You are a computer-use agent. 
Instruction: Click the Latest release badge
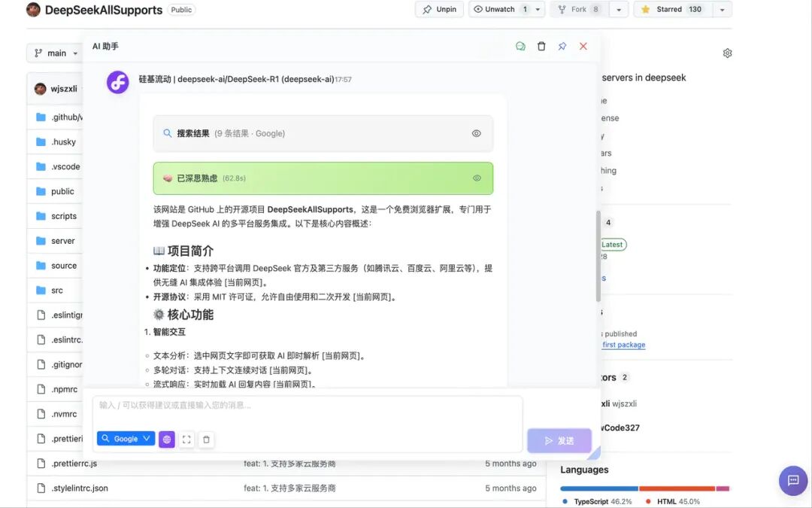click(614, 244)
